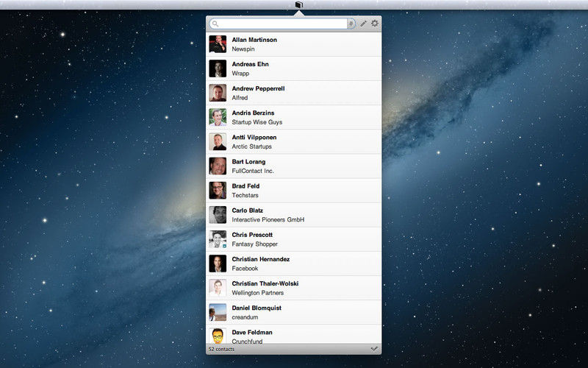The width and height of the screenshot is (588, 368).
Task: Open Andreas Ehn's avatar photo
Action: click(218, 68)
